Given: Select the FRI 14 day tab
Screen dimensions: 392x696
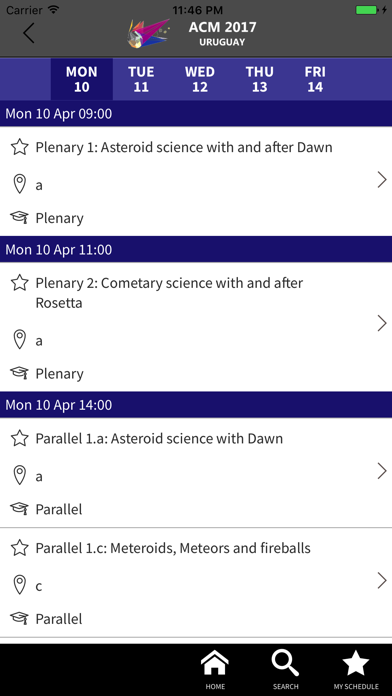Looking at the screenshot, I should pos(315,79).
